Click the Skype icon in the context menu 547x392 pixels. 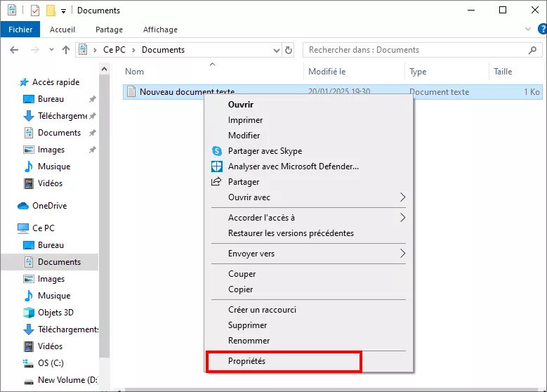click(x=217, y=151)
